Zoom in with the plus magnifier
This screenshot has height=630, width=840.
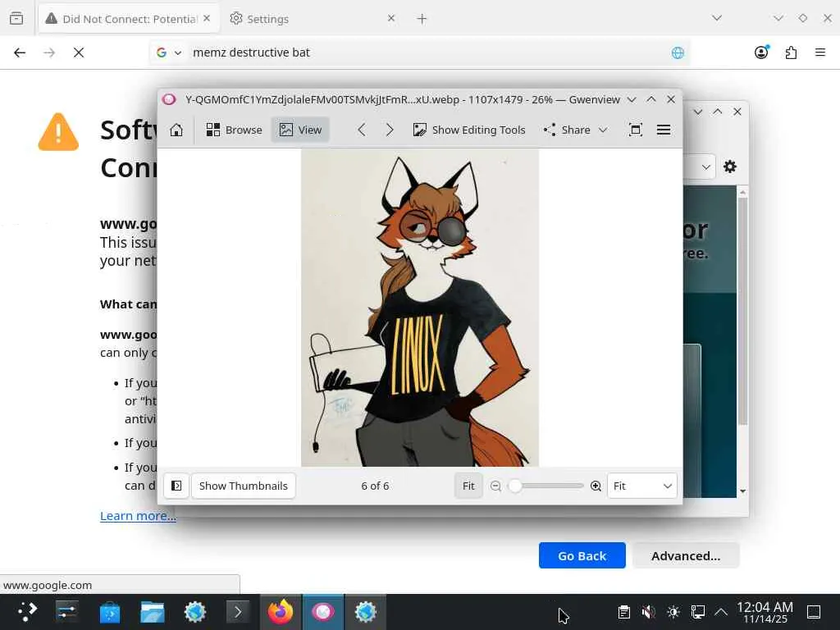[x=596, y=486]
